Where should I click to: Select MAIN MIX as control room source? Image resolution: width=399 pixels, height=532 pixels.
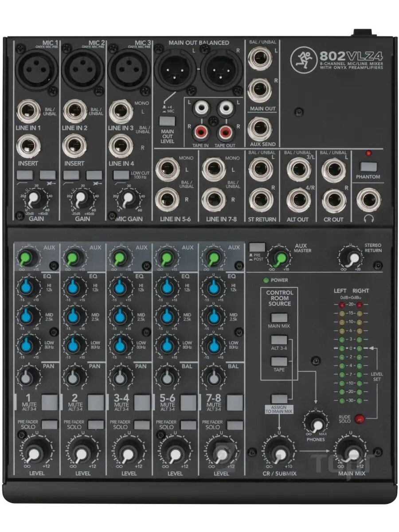pos(280,318)
